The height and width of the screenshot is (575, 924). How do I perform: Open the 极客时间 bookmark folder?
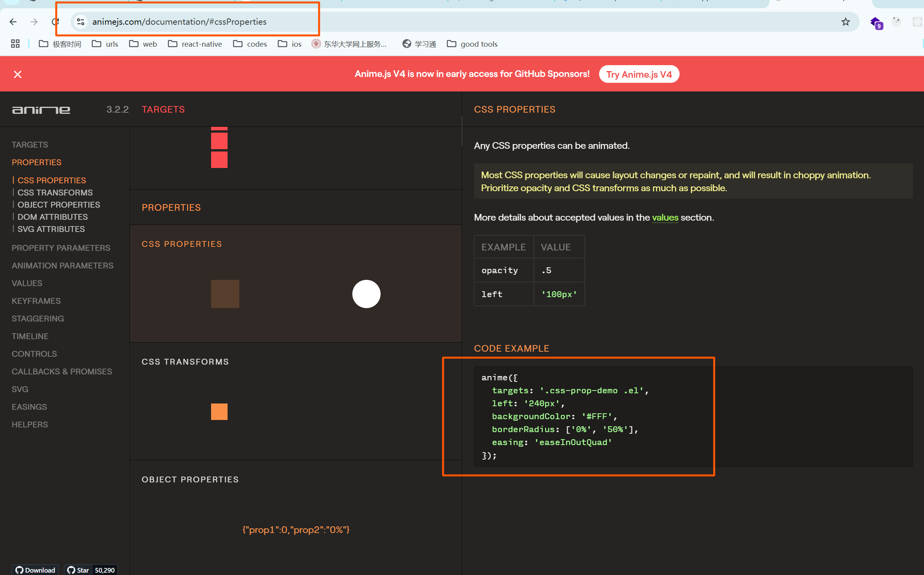[x=60, y=44]
